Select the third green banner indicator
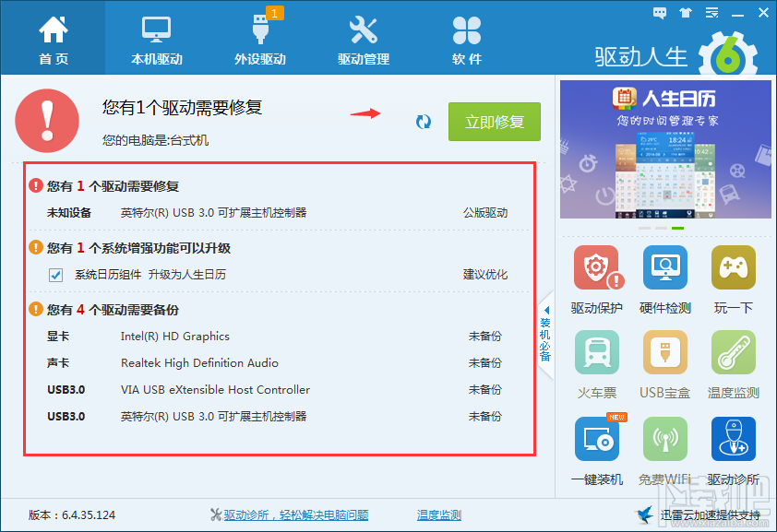 click(x=677, y=228)
